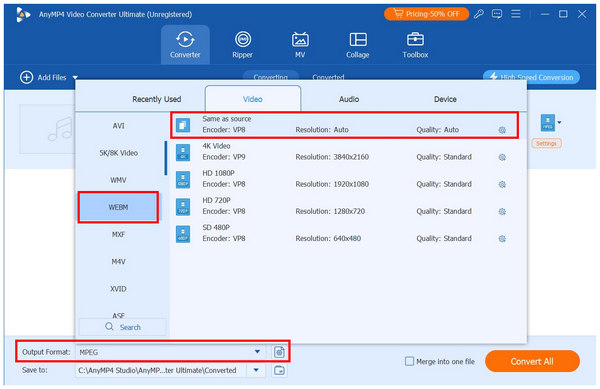
Task: Choose 4K Video preset
Action: pos(344,152)
